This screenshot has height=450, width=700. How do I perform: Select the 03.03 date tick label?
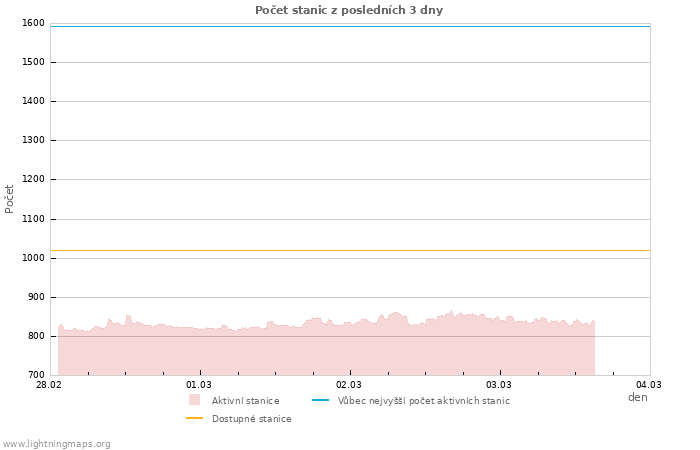pyautogui.click(x=499, y=385)
